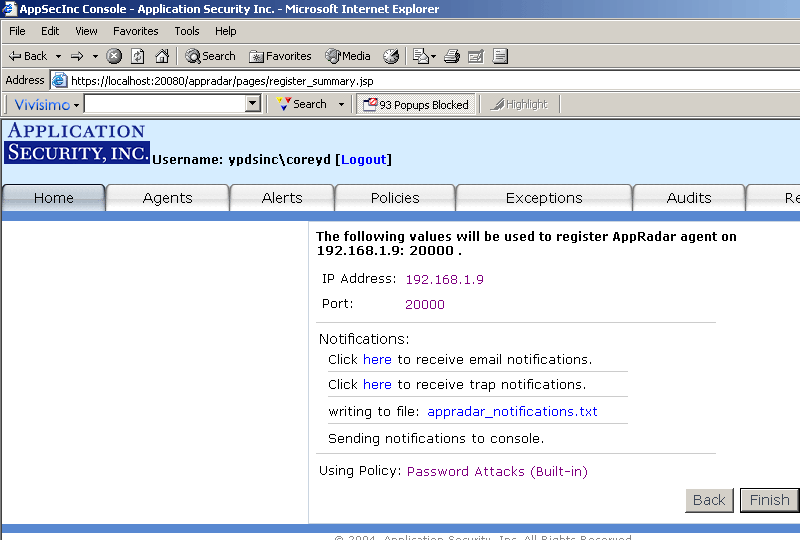
Task: Switch to the Audits tab
Action: [x=689, y=198]
